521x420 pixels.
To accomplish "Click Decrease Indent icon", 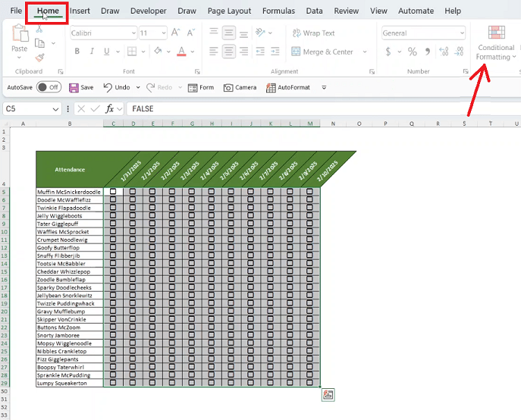I will 260,51.
